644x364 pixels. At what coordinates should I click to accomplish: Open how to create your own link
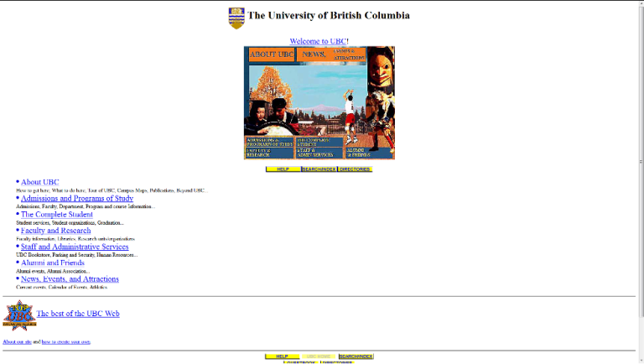pyautogui.click(x=66, y=342)
